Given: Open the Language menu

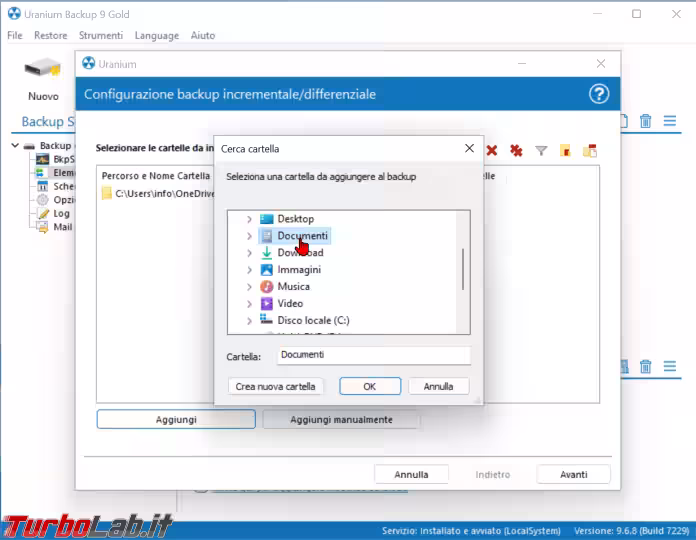Looking at the screenshot, I should click(157, 35).
